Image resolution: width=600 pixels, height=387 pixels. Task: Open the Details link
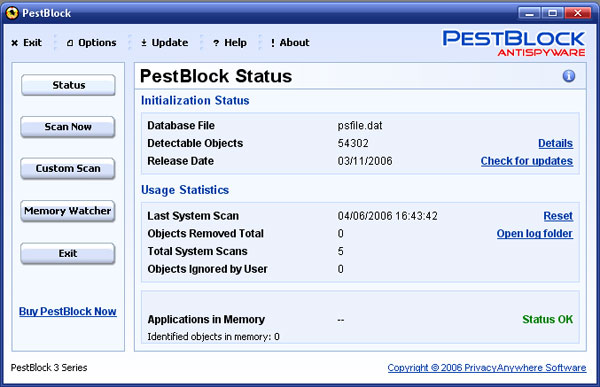click(x=555, y=143)
